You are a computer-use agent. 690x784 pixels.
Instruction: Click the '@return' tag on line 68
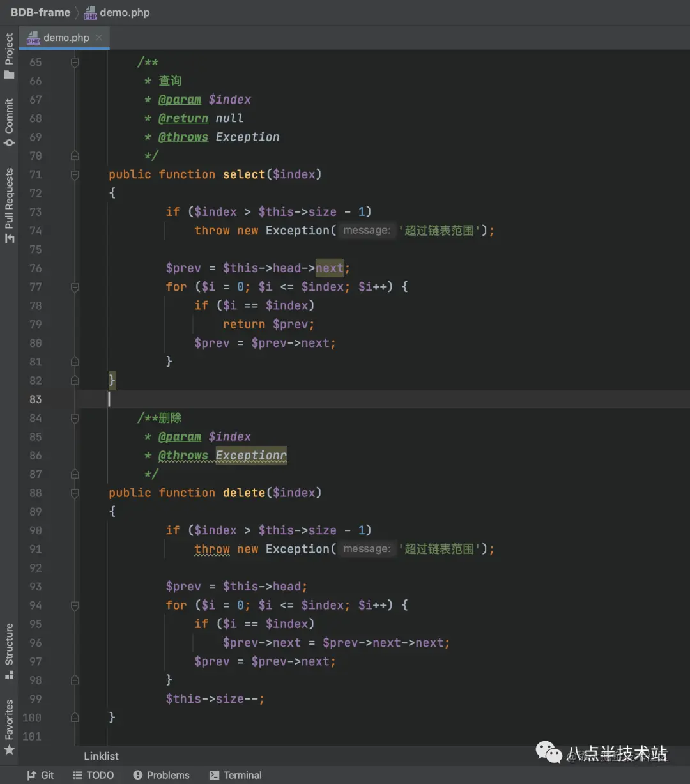click(x=183, y=118)
